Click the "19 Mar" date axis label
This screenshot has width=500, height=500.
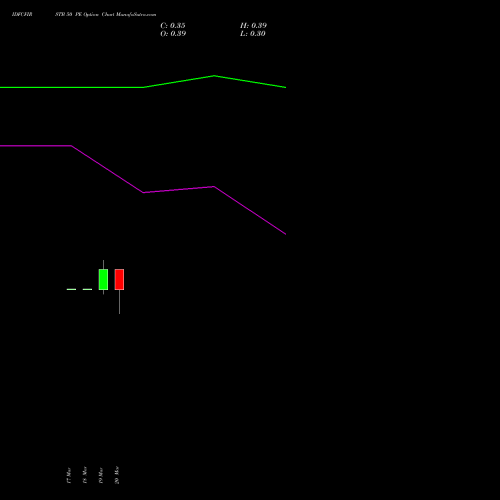point(101,475)
